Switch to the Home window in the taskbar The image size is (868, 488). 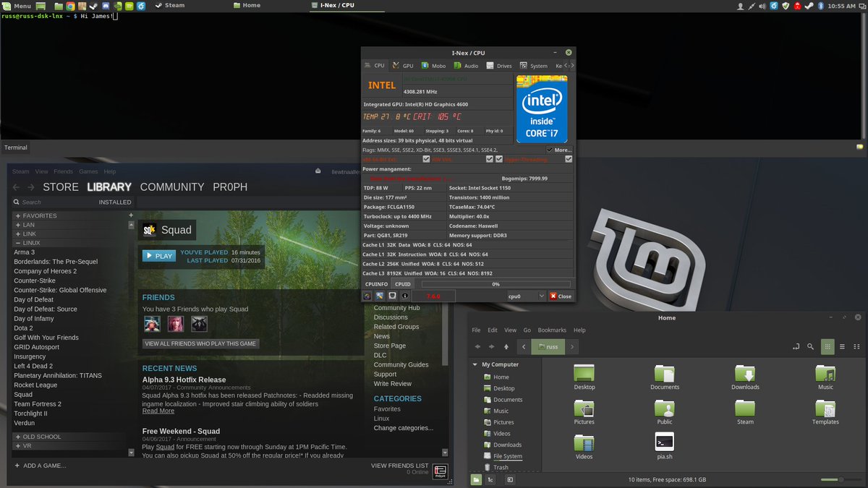tap(247, 5)
